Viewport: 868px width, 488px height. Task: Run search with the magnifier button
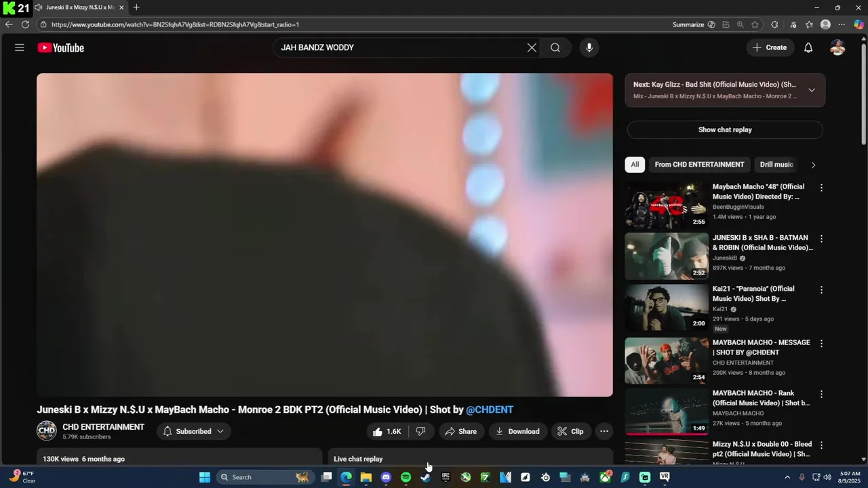pos(555,47)
